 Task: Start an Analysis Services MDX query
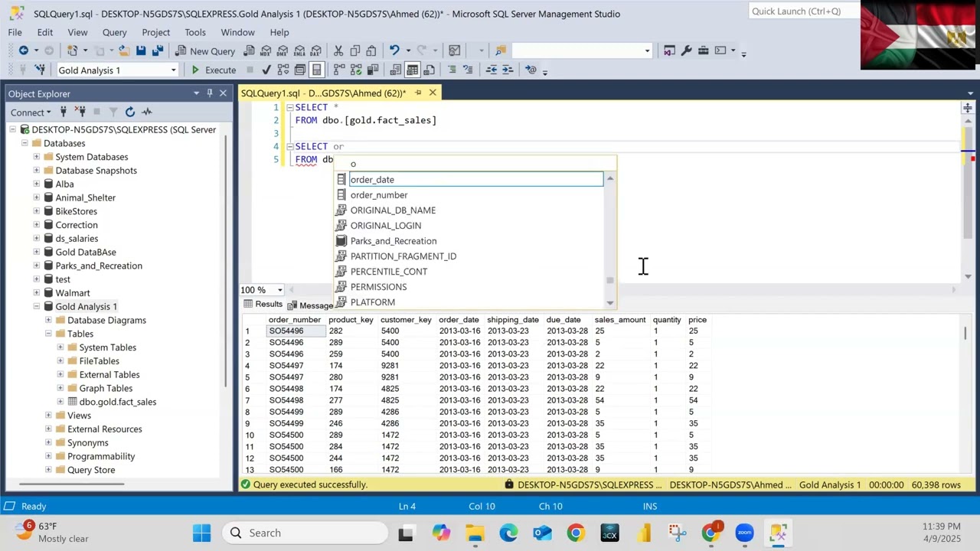click(x=266, y=51)
